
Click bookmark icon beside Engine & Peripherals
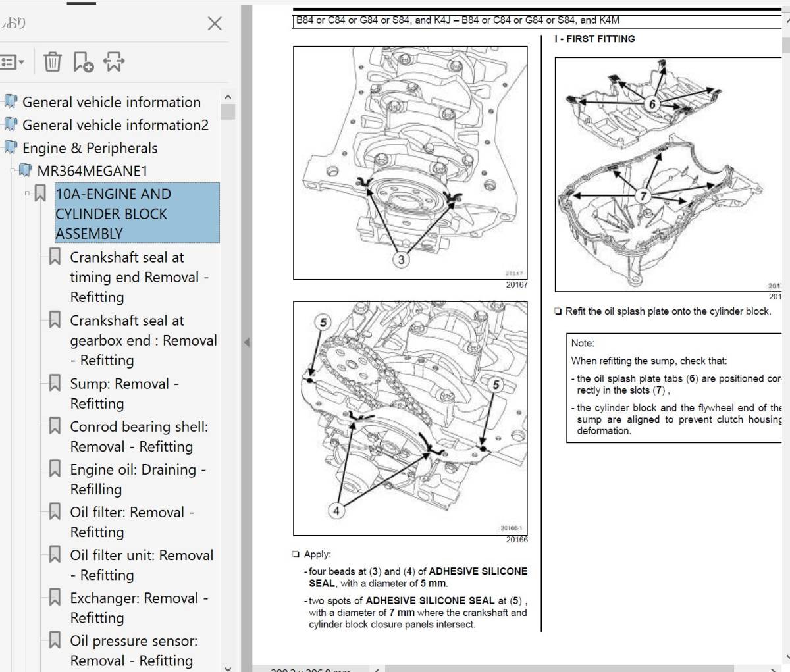click(x=11, y=148)
